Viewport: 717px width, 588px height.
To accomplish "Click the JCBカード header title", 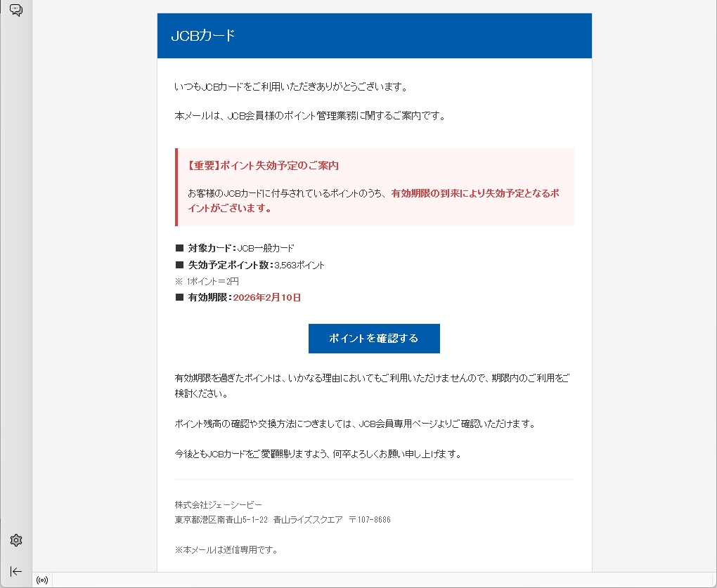I will click(x=203, y=36).
